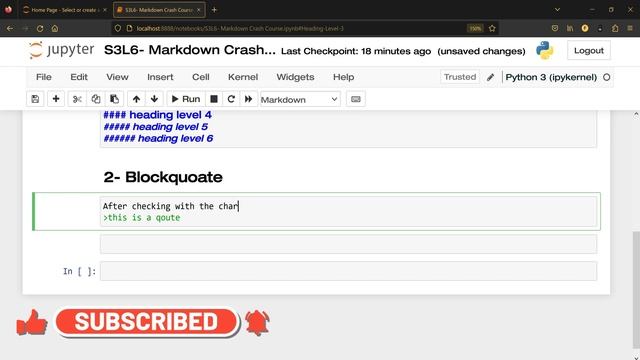
Task: Open the Widgets menu
Action: (x=295, y=77)
